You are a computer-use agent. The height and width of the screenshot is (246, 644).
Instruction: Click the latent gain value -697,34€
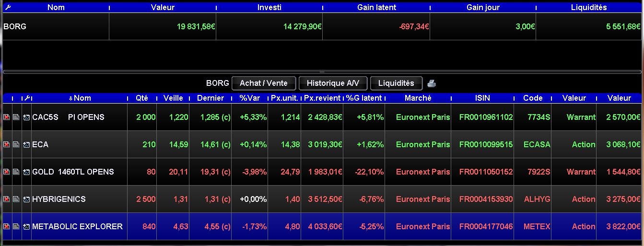pos(414,27)
